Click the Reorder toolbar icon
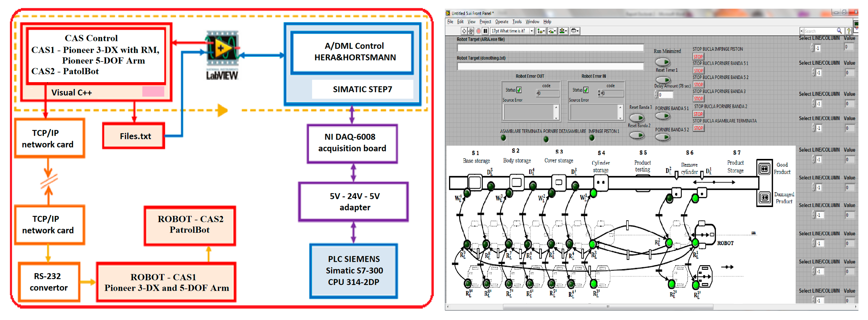This screenshot has width=868, height=320. click(x=574, y=31)
